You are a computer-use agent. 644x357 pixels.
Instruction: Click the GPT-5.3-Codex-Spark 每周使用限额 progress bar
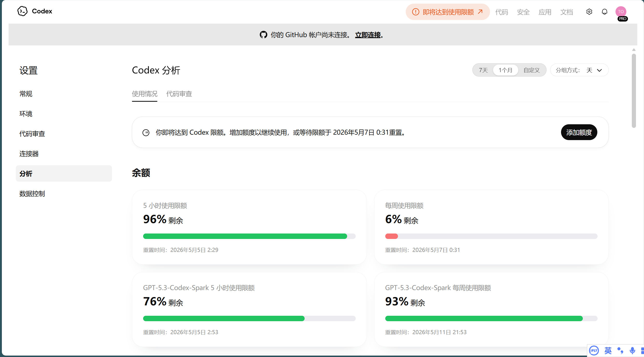click(491, 318)
